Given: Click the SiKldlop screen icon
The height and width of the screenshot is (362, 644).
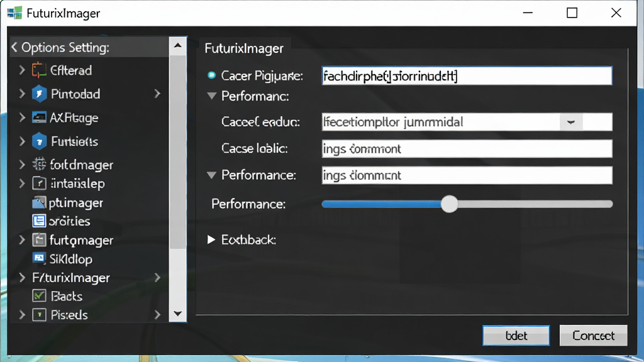Looking at the screenshot, I should point(39,258).
